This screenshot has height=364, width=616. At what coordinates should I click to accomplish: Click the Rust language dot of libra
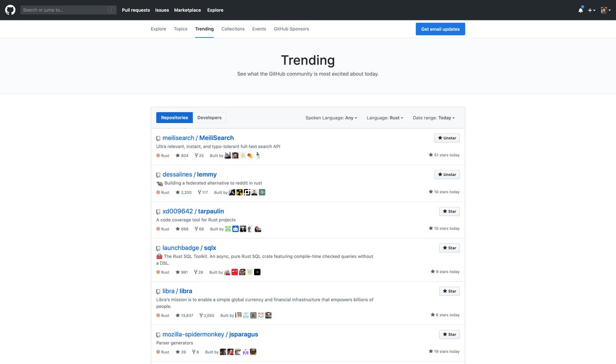coord(158,315)
